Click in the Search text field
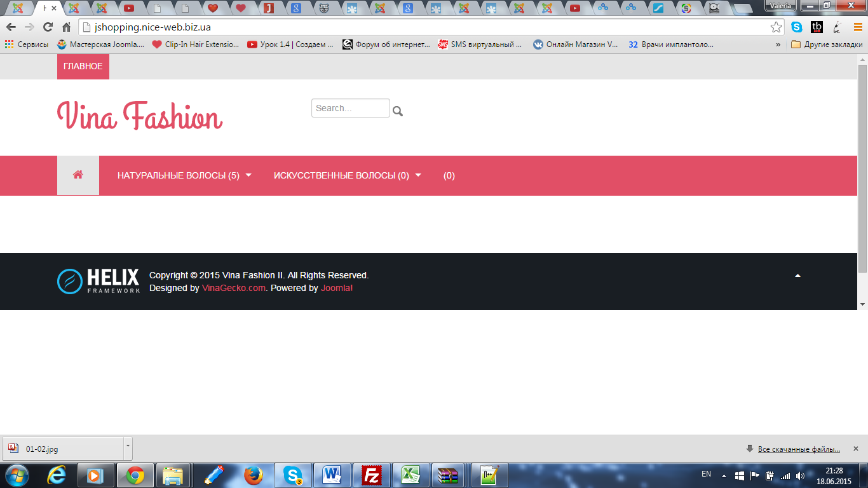868x488 pixels. (350, 108)
